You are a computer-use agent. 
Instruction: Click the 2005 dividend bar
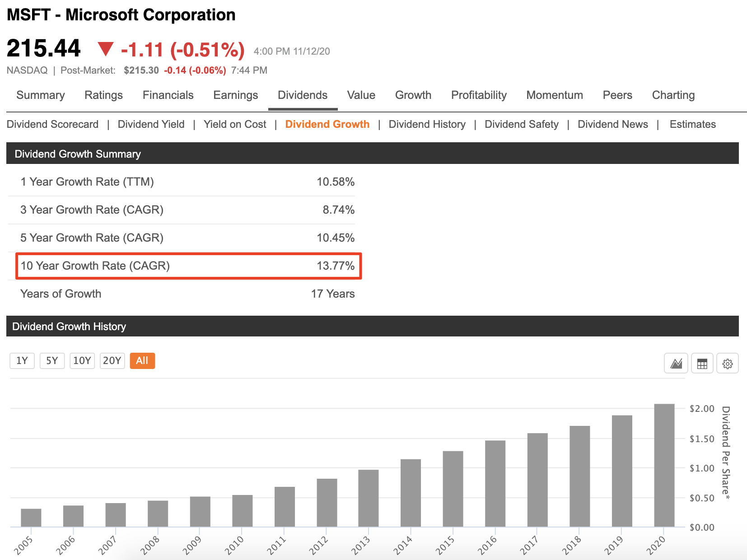tap(31, 518)
